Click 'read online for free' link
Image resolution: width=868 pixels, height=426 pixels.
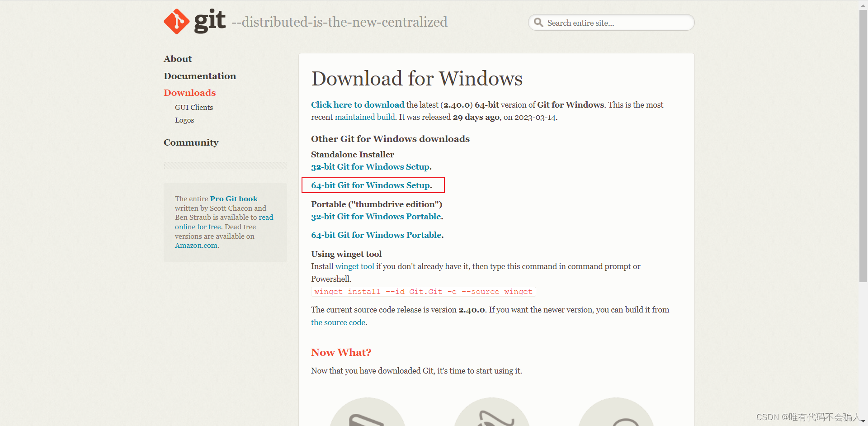click(x=224, y=222)
